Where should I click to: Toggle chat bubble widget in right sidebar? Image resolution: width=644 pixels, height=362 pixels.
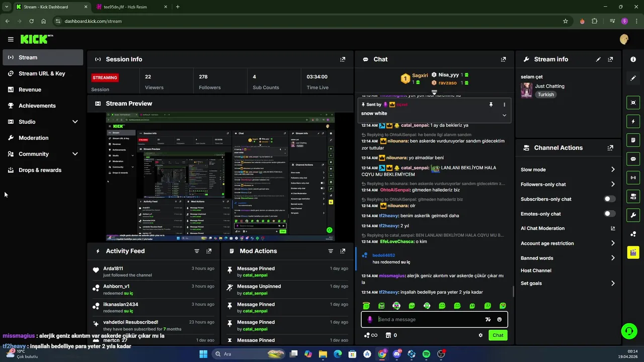633,159
